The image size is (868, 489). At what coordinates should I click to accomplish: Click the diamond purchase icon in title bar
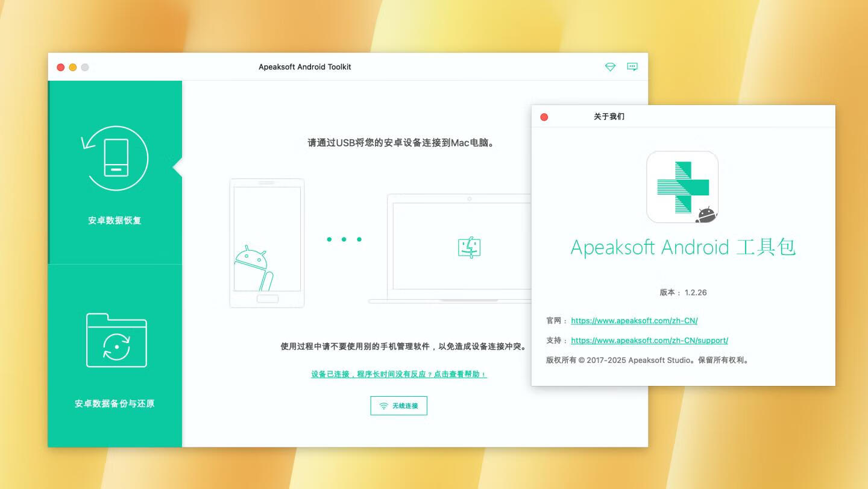pyautogui.click(x=610, y=67)
